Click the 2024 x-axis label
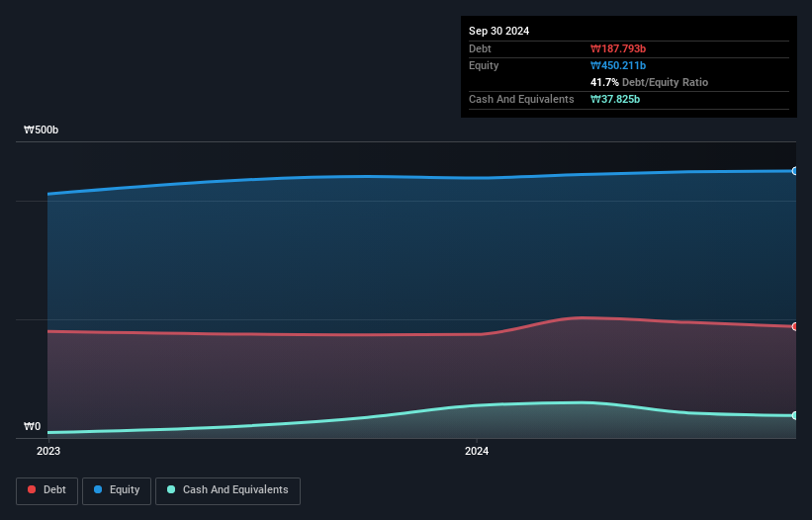The height and width of the screenshot is (520, 812). point(477,451)
